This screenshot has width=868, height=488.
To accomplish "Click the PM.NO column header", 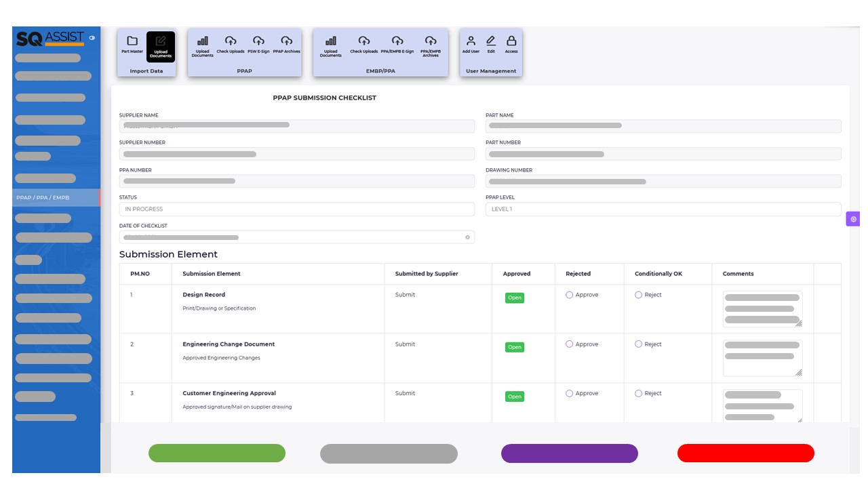I will point(140,274).
